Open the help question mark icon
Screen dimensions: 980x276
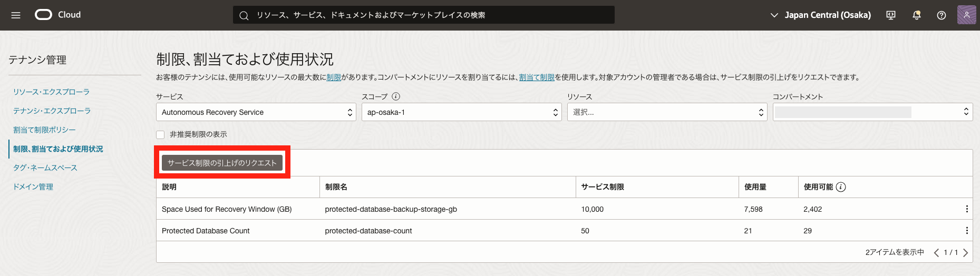click(942, 15)
